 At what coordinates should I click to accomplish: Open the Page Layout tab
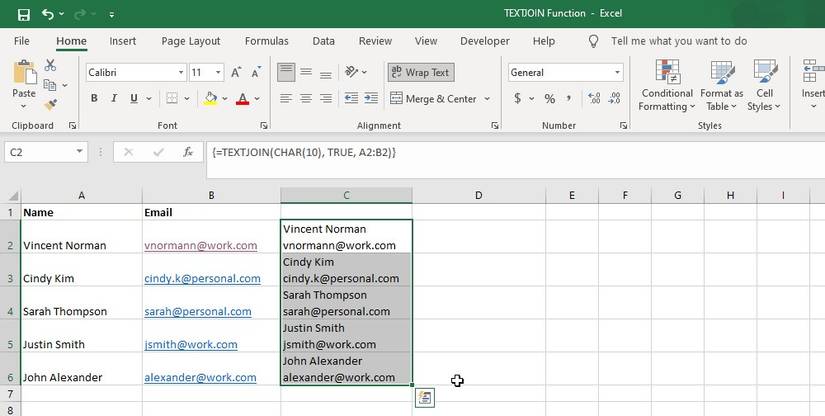190,41
